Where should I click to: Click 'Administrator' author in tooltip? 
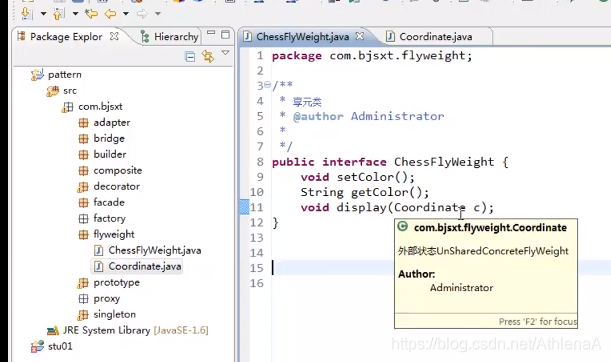coord(462,288)
